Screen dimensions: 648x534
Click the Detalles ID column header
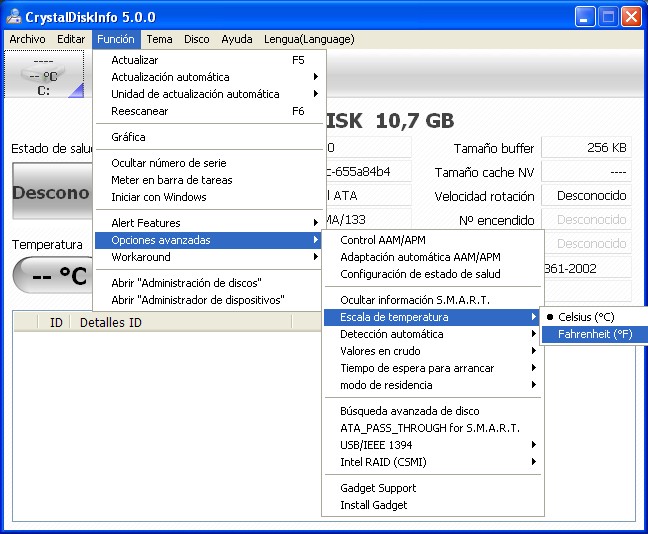point(181,322)
